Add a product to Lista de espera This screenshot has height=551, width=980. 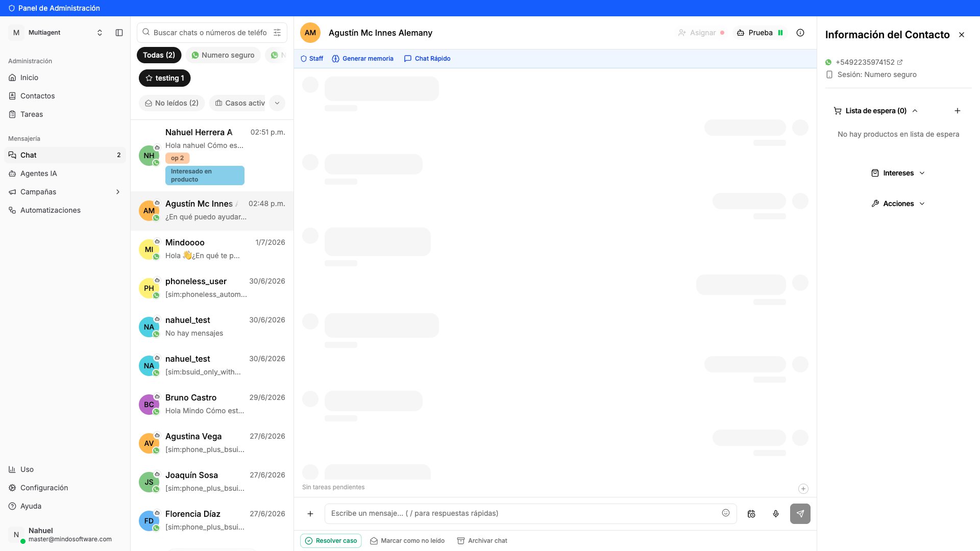tap(958, 111)
